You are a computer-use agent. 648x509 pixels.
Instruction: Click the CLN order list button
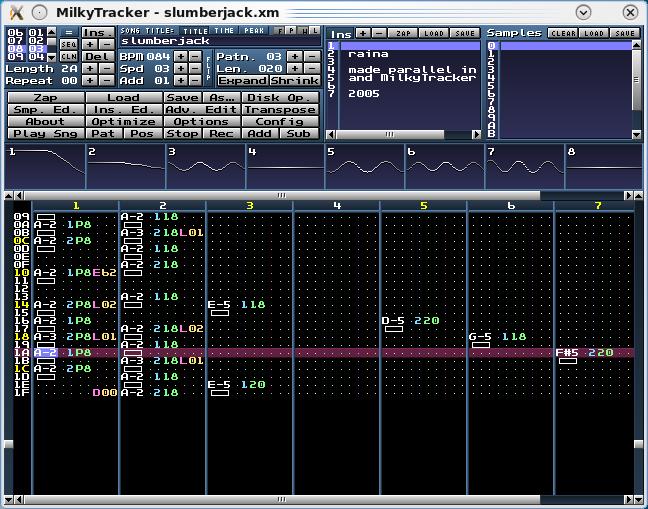coord(69,56)
